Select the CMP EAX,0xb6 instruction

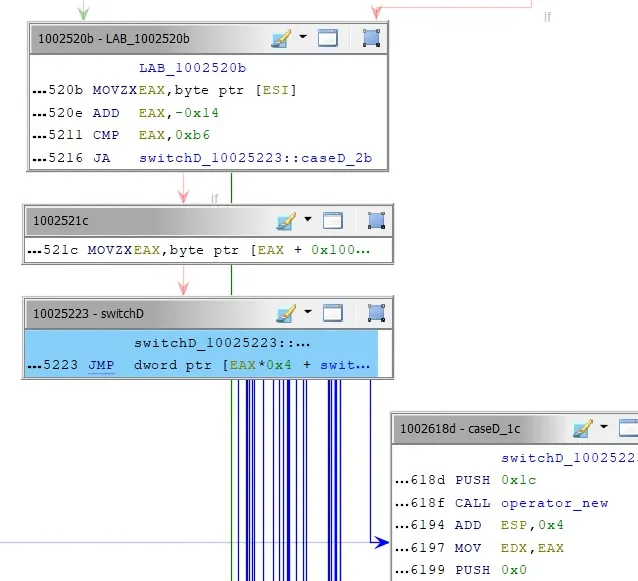click(x=121, y=135)
